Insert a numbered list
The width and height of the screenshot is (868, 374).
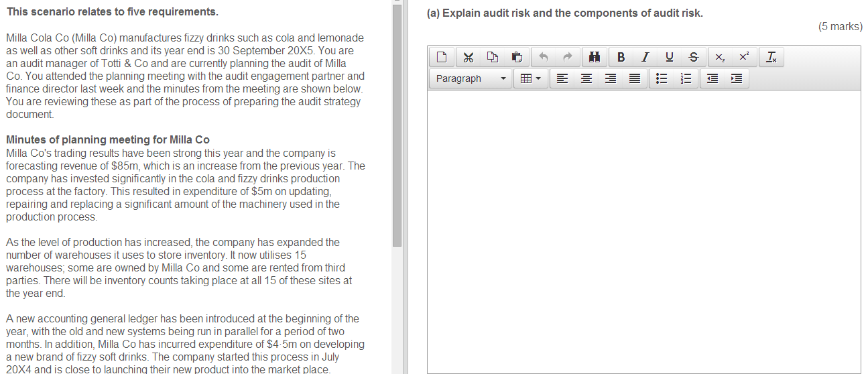click(686, 79)
